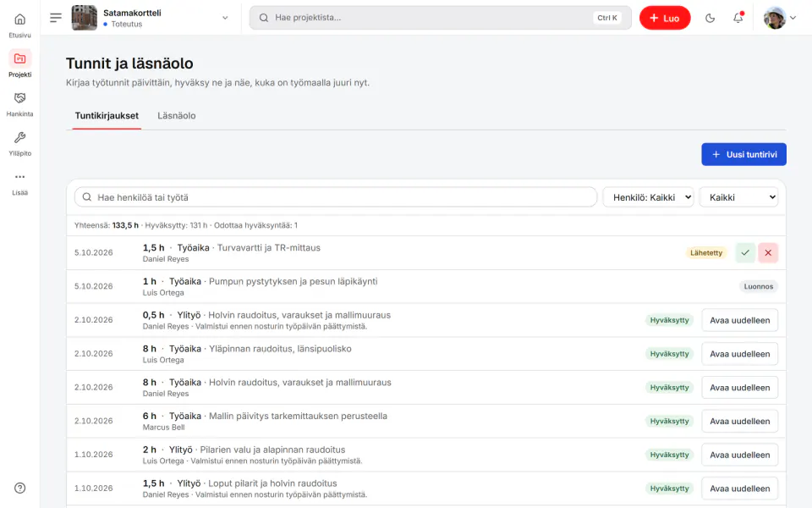Approve Daniel Reyes Turvavartti entry
812x508 pixels.
click(745, 253)
